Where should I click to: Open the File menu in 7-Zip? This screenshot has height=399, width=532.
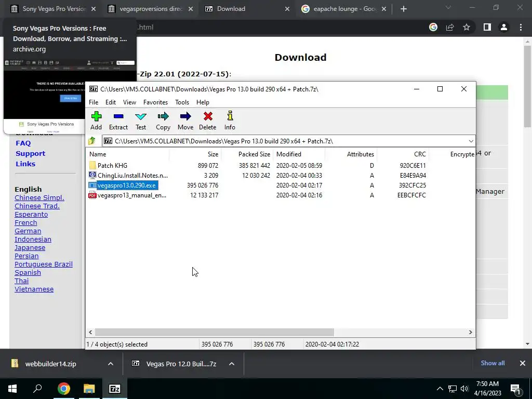94,102
